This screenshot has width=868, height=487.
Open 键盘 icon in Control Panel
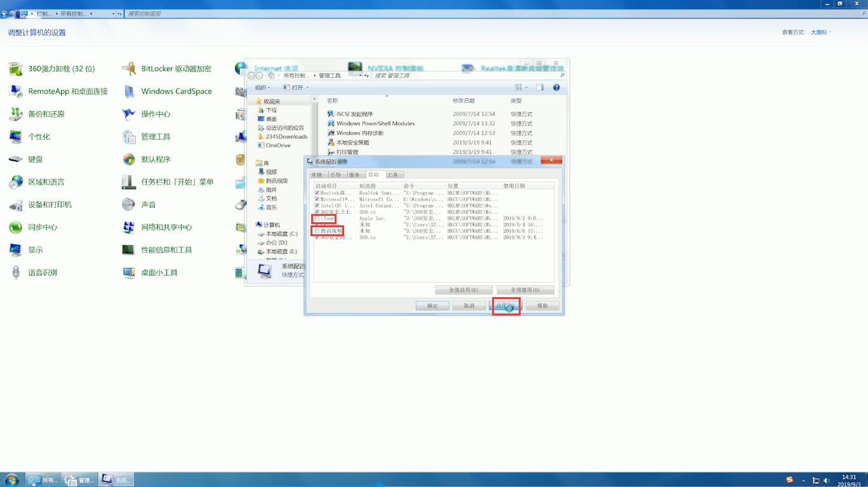tap(16, 159)
